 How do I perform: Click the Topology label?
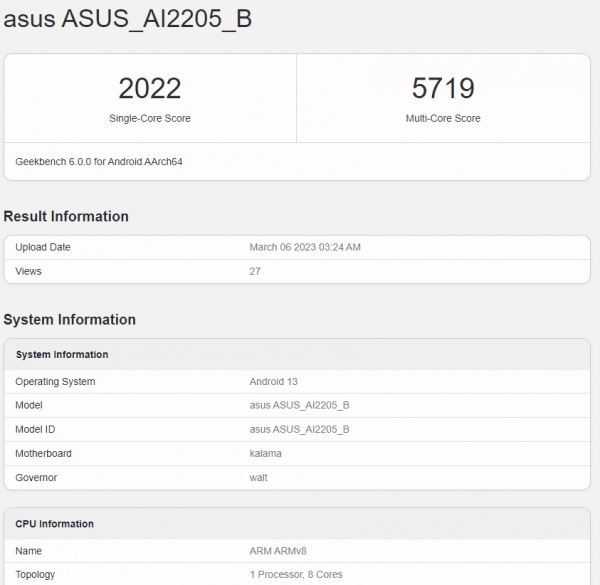tap(35, 575)
